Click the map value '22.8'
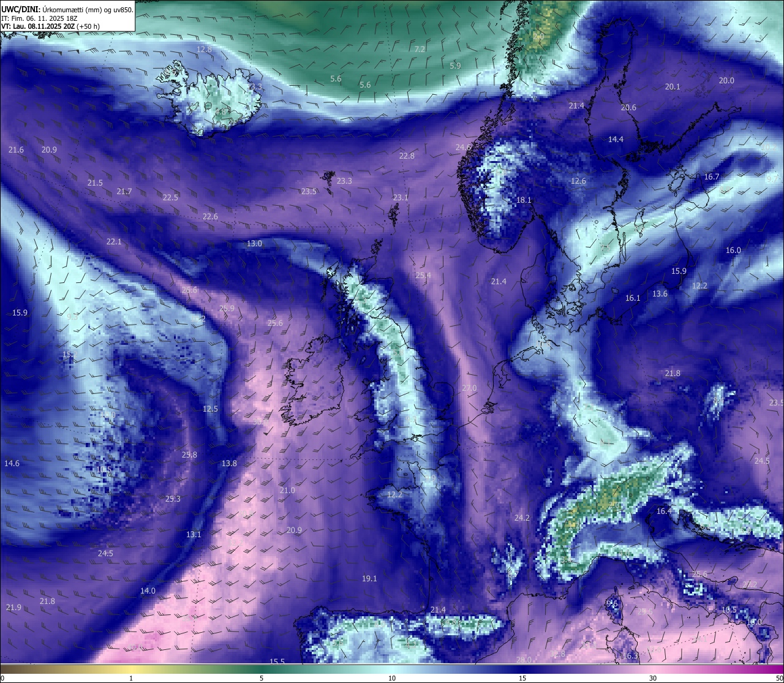The image size is (784, 683). point(407,156)
